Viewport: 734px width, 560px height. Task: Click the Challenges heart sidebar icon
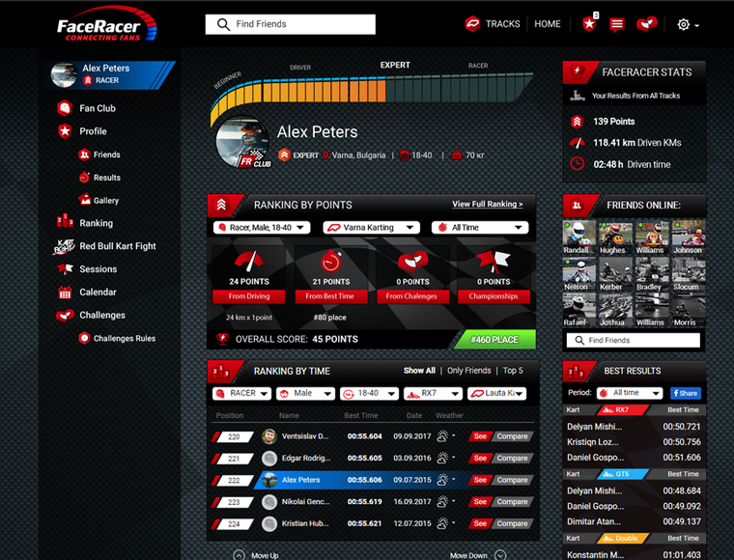[65, 316]
